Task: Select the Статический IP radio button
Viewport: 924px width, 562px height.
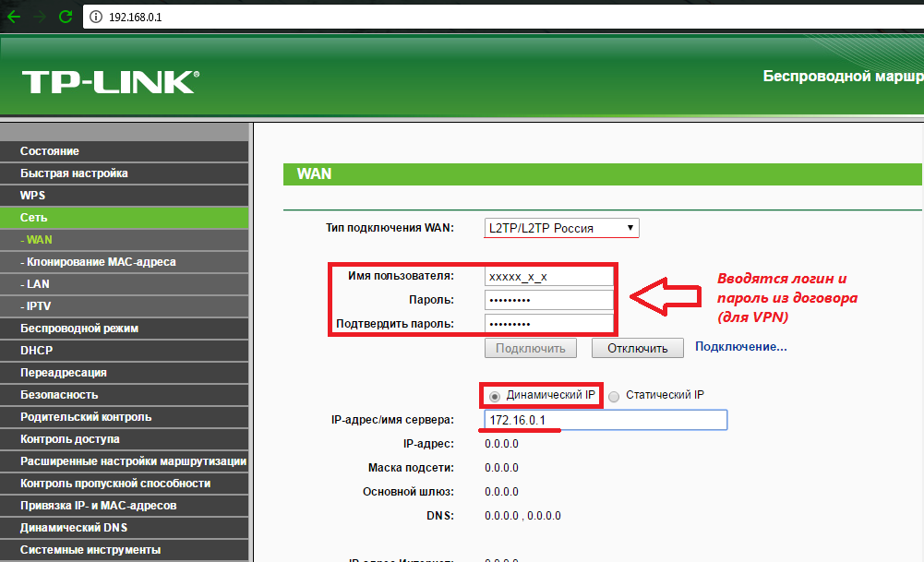Action: 615,395
